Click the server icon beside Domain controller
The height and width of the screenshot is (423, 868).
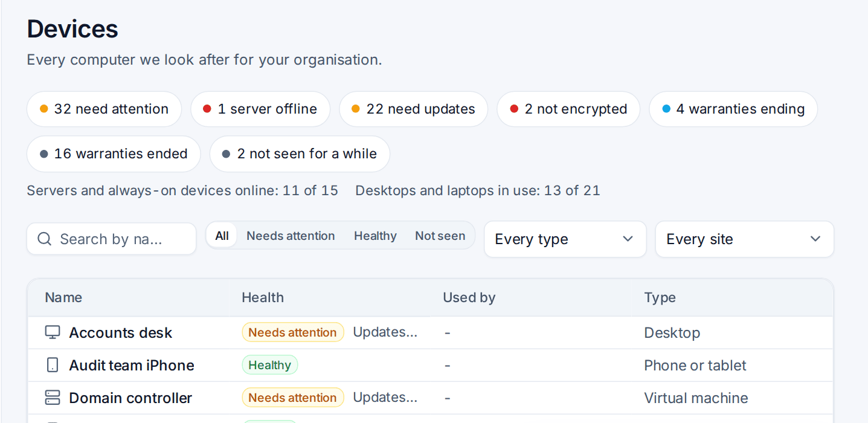[53, 398]
